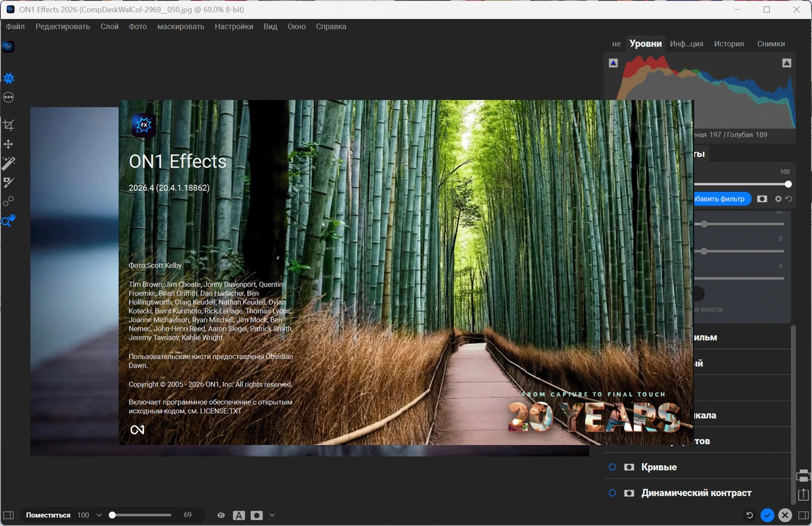Cancel with the gray X circle button

coord(785,515)
